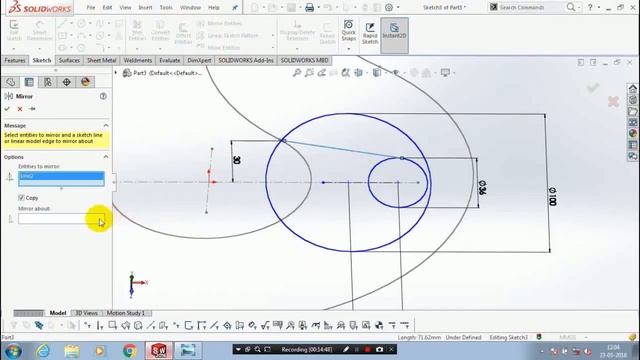Switch to the Evaluate tab

coord(169,60)
